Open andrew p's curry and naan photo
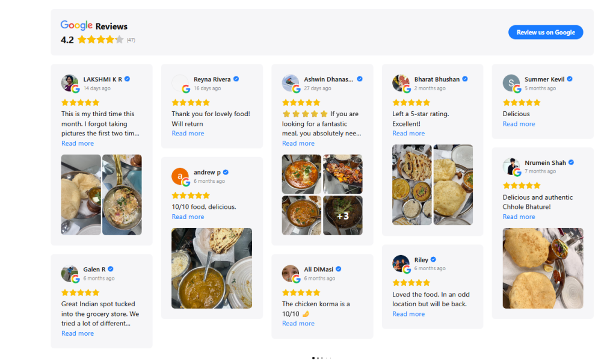The height and width of the screenshot is (364, 616). 212,268
